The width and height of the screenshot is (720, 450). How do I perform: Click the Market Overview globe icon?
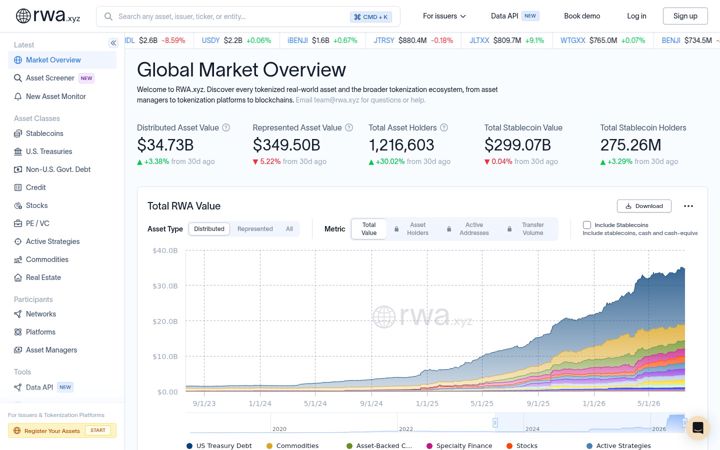point(18,60)
